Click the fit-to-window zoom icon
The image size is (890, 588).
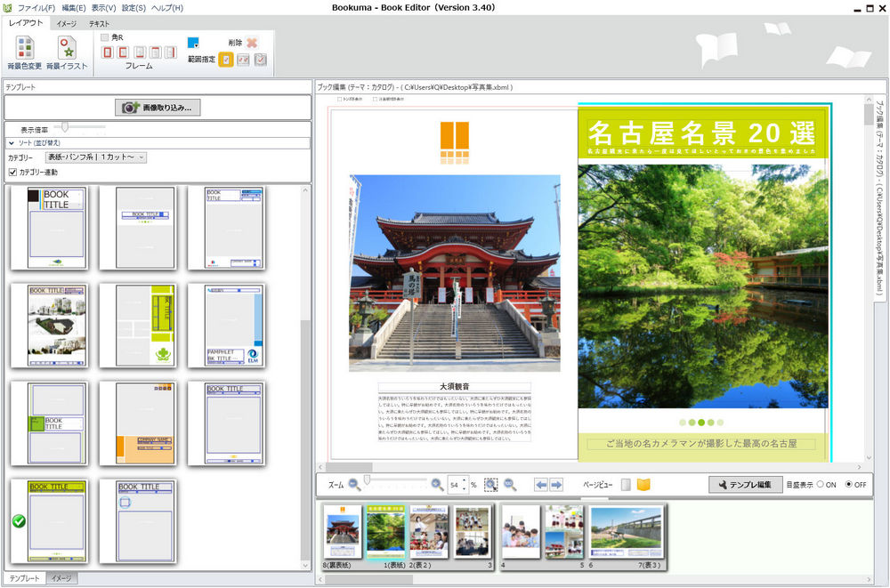click(x=490, y=485)
